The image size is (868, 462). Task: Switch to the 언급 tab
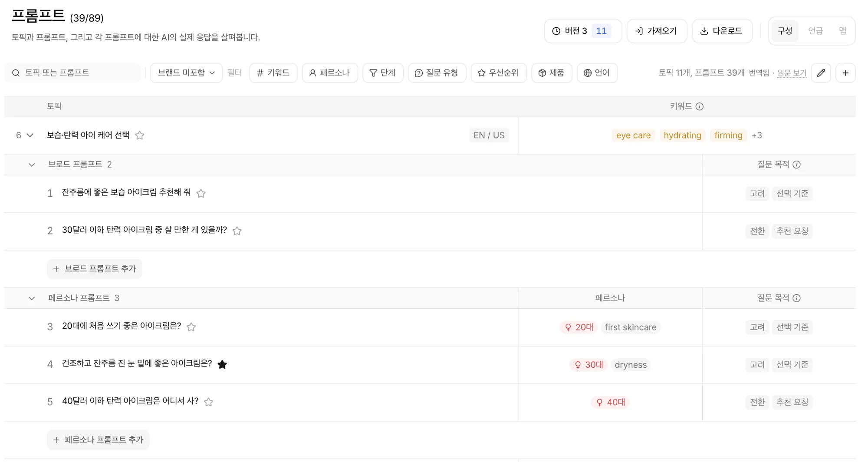point(815,31)
